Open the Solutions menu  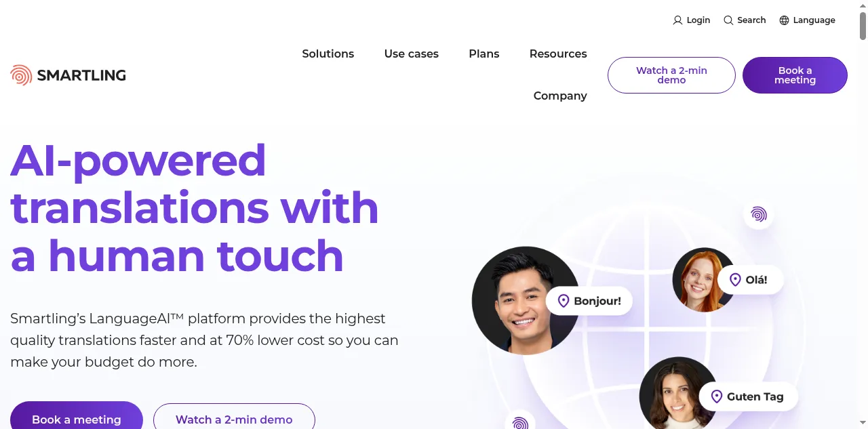click(x=328, y=54)
